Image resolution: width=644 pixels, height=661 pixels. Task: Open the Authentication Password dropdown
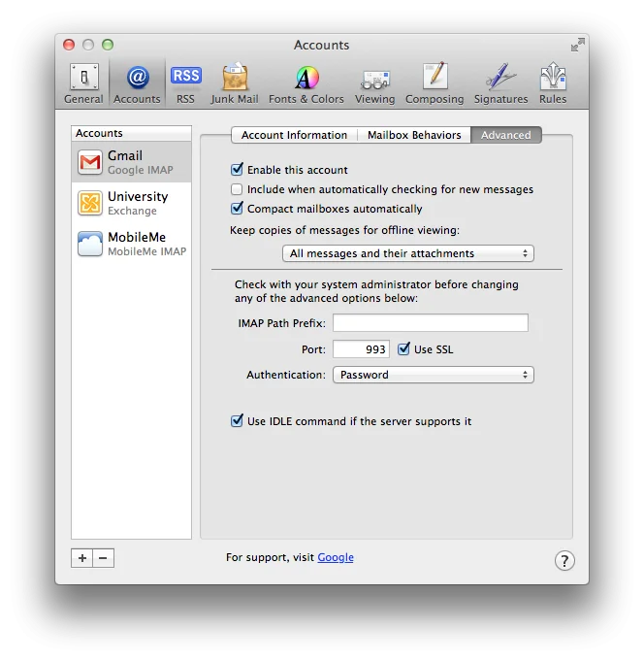[434, 375]
